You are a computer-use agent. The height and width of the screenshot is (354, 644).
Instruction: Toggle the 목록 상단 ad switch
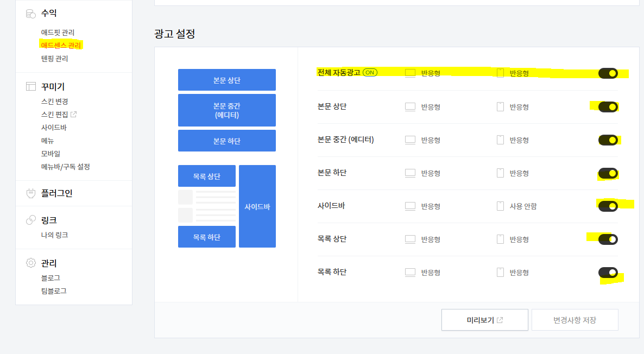pos(608,239)
